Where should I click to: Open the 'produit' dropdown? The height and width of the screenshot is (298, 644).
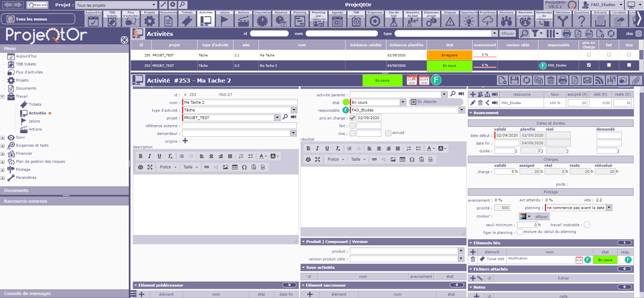click(x=461, y=251)
